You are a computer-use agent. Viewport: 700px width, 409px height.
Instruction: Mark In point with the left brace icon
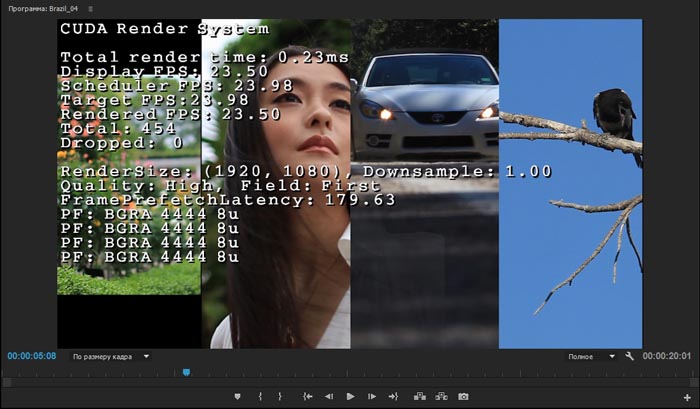click(260, 396)
